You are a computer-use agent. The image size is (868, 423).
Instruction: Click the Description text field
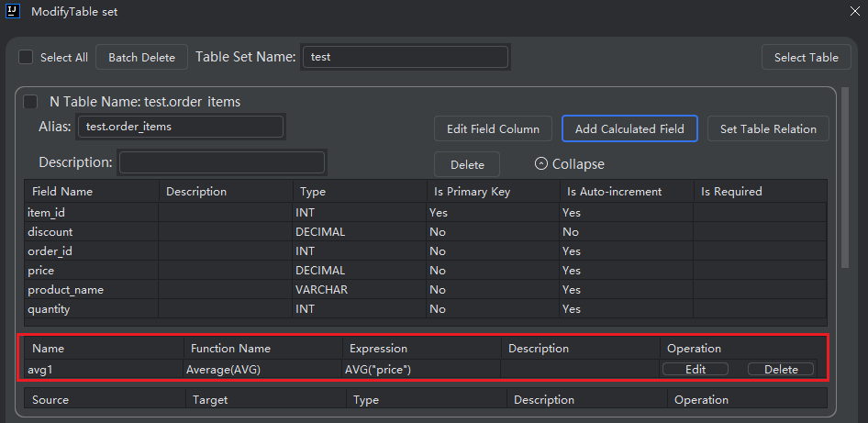click(222, 162)
